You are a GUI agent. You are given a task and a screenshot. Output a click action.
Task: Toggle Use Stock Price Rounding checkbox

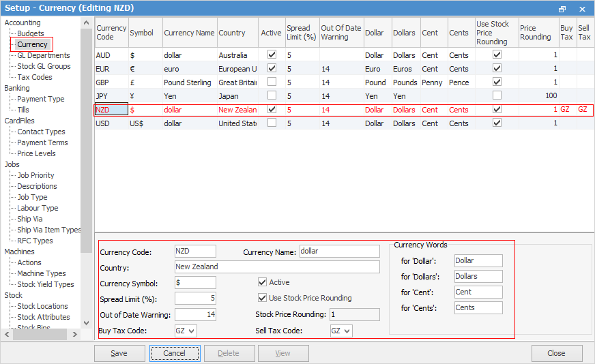[x=263, y=298]
